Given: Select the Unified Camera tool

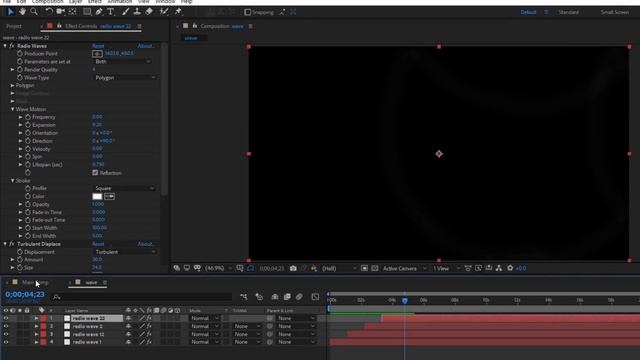Looking at the screenshot, I should (61, 12).
